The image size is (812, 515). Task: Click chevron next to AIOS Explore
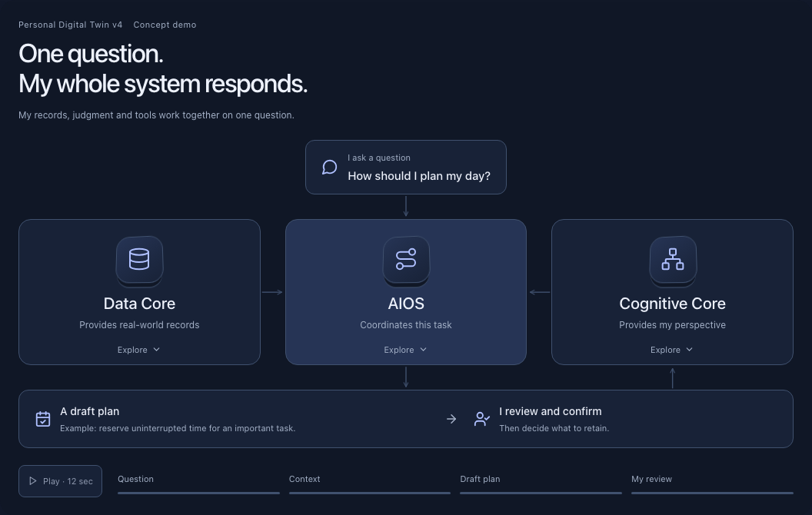pos(423,350)
